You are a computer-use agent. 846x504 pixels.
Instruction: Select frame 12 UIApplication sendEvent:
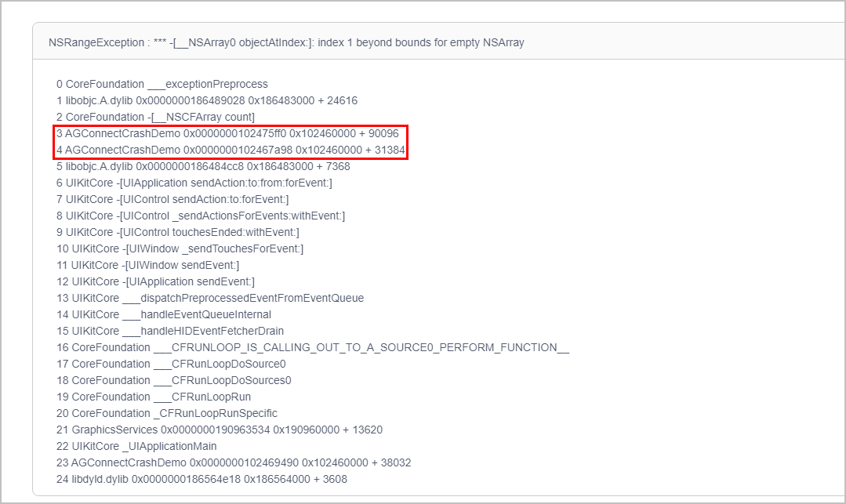click(x=155, y=281)
